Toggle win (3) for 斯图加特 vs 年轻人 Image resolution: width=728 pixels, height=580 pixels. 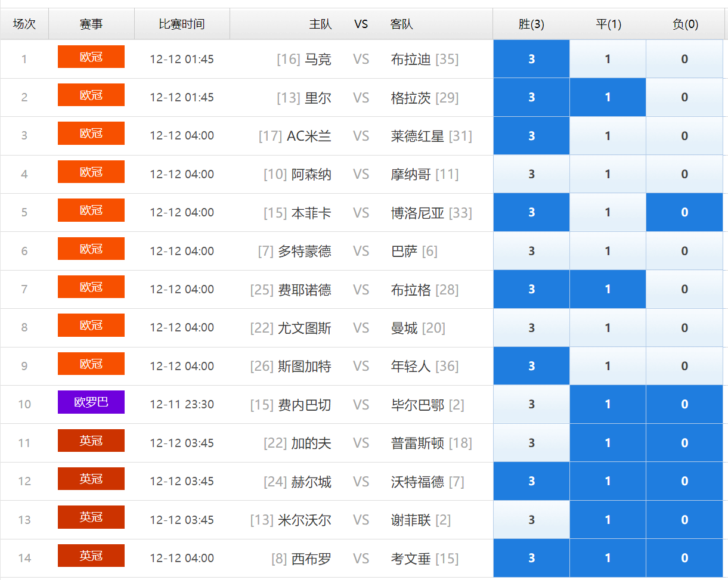[x=531, y=366]
